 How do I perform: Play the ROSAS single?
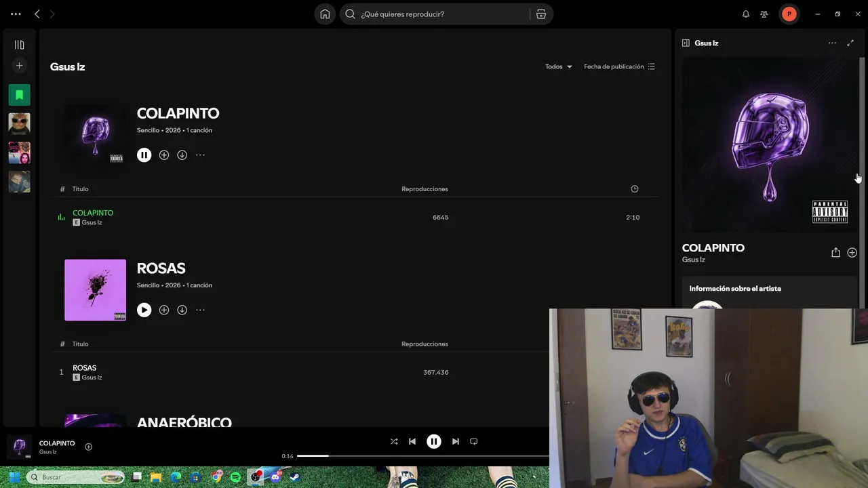pyautogui.click(x=144, y=310)
